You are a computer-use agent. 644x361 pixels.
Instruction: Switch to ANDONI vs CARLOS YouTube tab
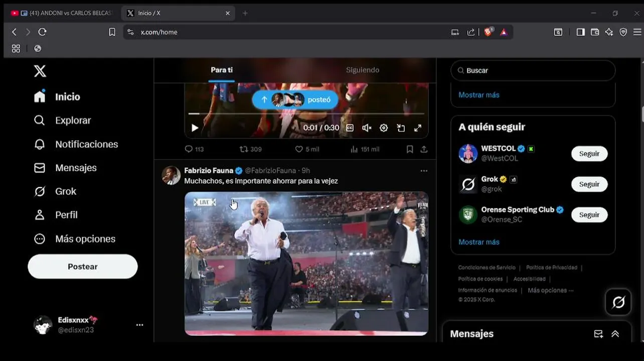pos(61,13)
